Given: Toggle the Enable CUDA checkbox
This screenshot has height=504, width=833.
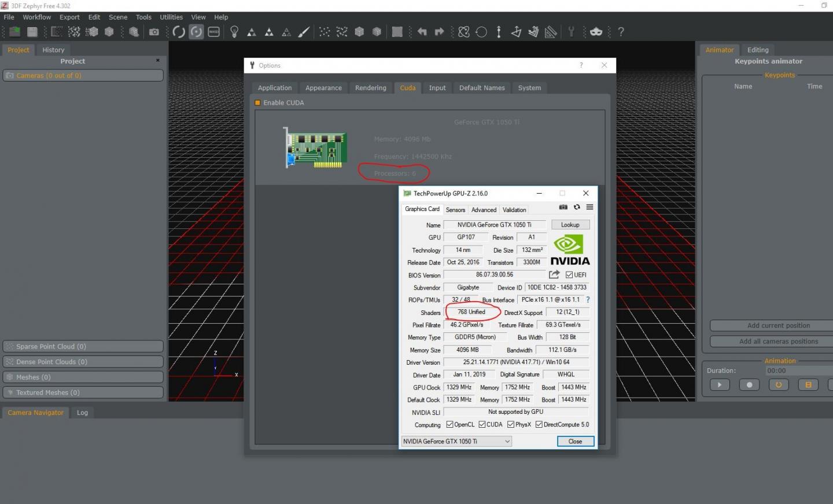Looking at the screenshot, I should tap(258, 103).
